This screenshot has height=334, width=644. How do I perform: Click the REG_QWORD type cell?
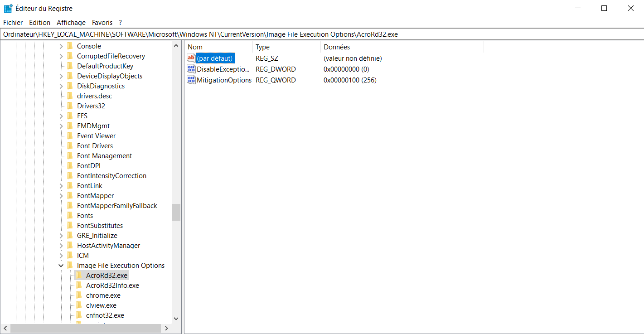276,80
